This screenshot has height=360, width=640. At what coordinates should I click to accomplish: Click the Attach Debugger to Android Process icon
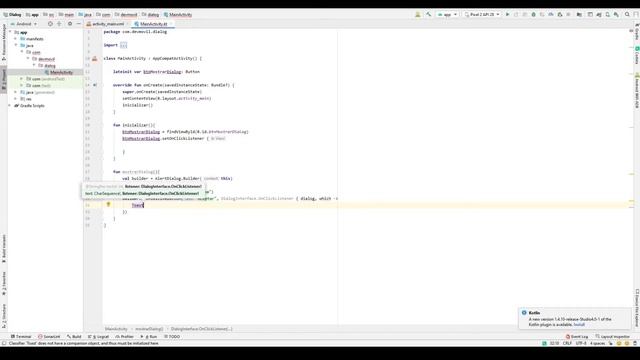(560, 14)
